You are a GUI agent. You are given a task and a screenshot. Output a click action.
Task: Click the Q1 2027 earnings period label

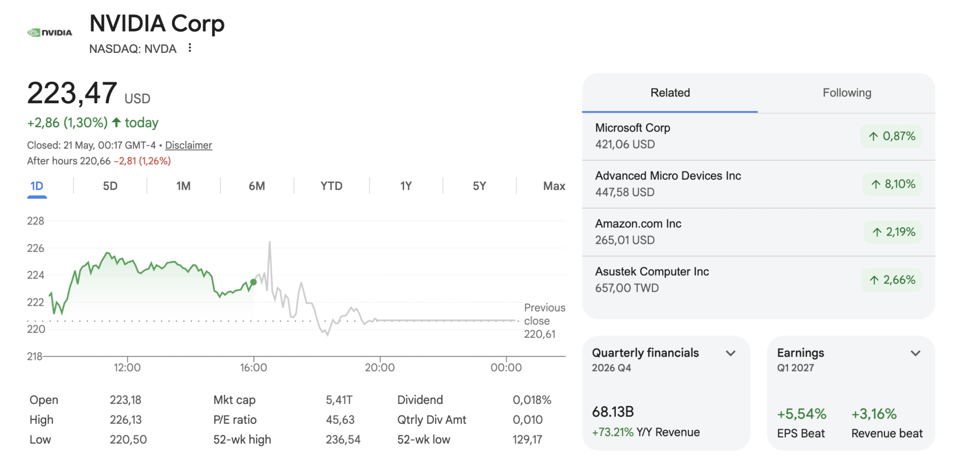(x=796, y=368)
